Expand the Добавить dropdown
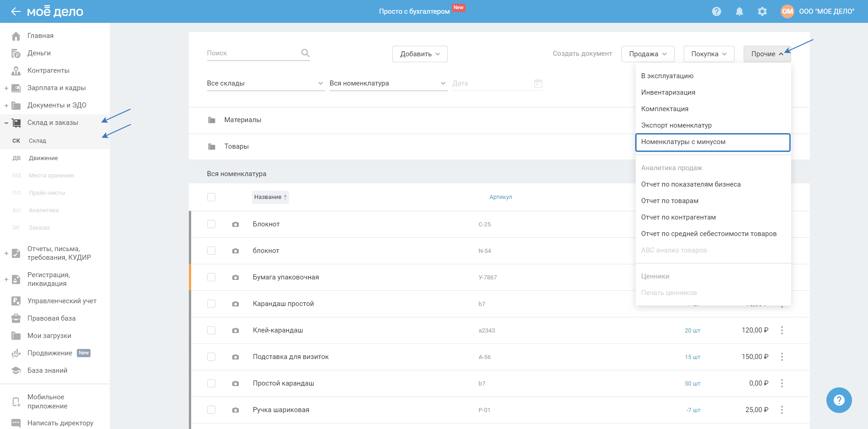Image resolution: width=868 pixels, height=429 pixels. tap(419, 54)
